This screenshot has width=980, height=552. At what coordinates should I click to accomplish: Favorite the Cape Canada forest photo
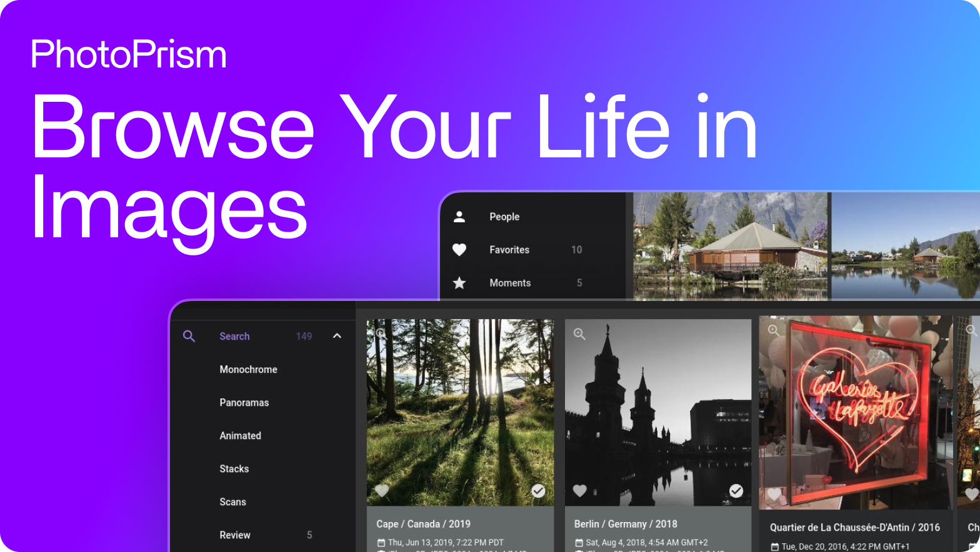point(382,491)
